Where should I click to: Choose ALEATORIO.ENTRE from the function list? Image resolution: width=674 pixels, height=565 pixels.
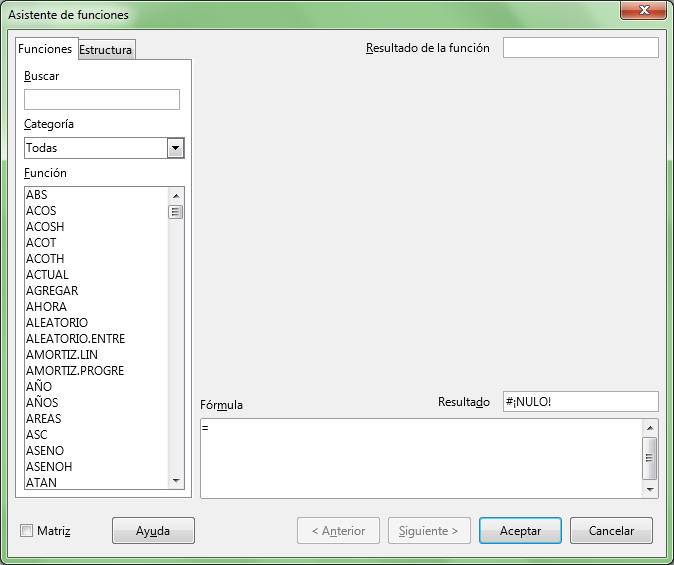tap(75, 339)
